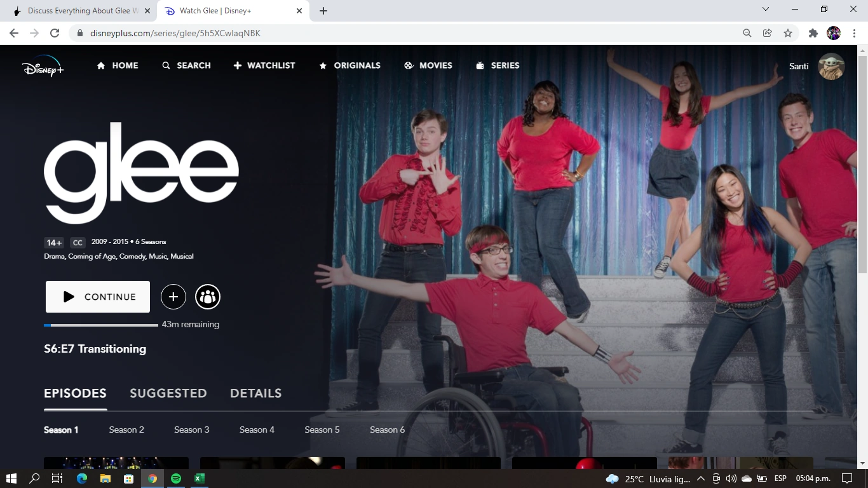
Task: Open the Santi profile avatar
Action: point(831,66)
